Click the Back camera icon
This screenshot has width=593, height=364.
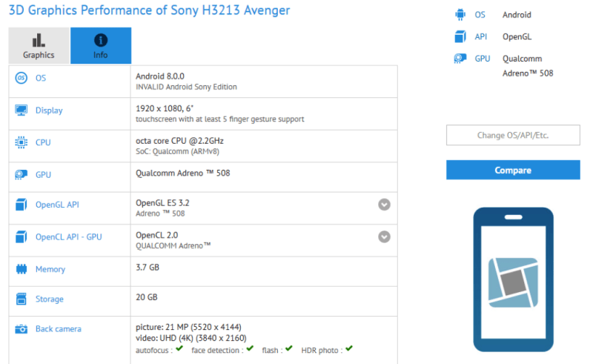(x=21, y=329)
